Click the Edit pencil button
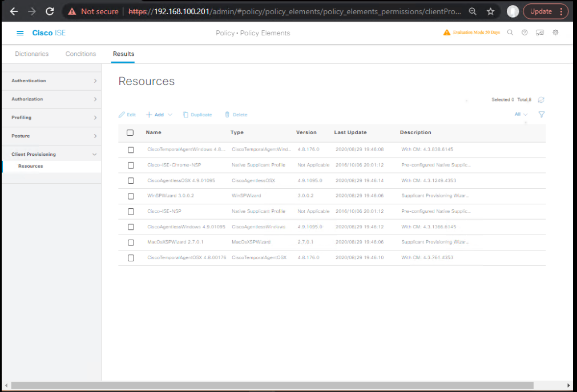Screen dimensions: 577x392 [127, 115]
